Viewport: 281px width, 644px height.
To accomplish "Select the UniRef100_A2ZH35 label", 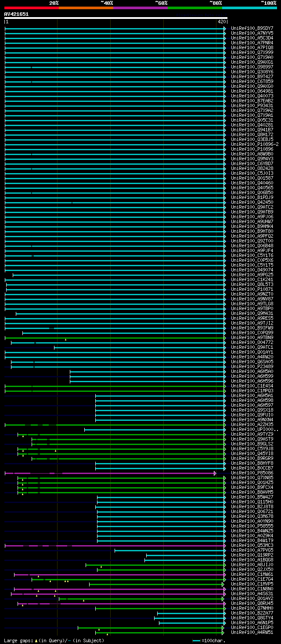I will pos(252,424).
